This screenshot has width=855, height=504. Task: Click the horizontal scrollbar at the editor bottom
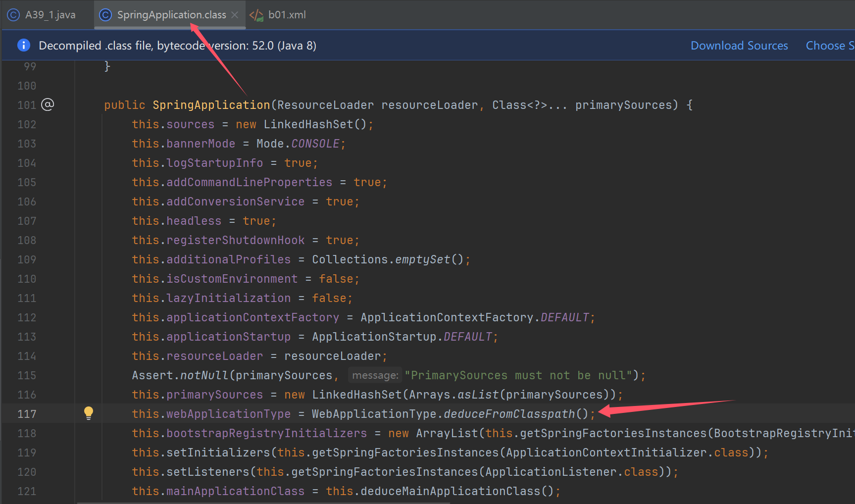coord(263,502)
